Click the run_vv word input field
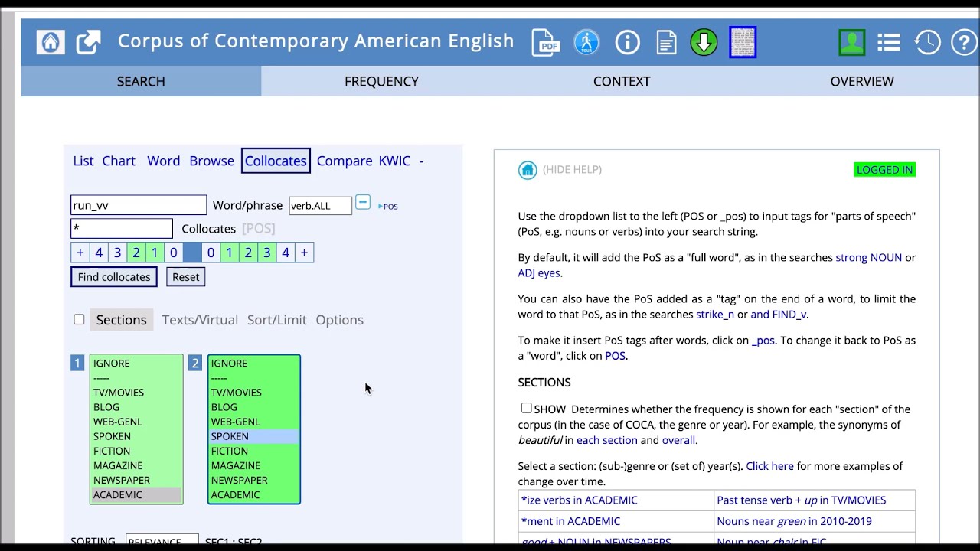 139,205
